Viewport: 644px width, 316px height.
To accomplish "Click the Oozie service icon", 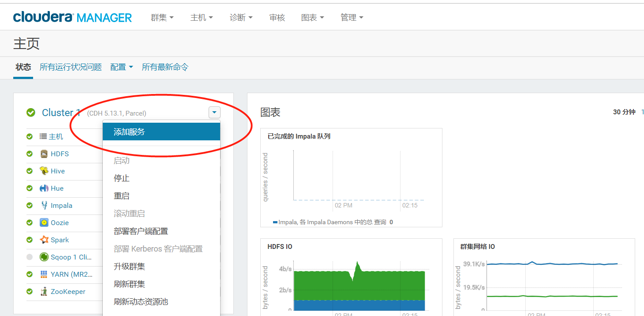I will pos(44,223).
